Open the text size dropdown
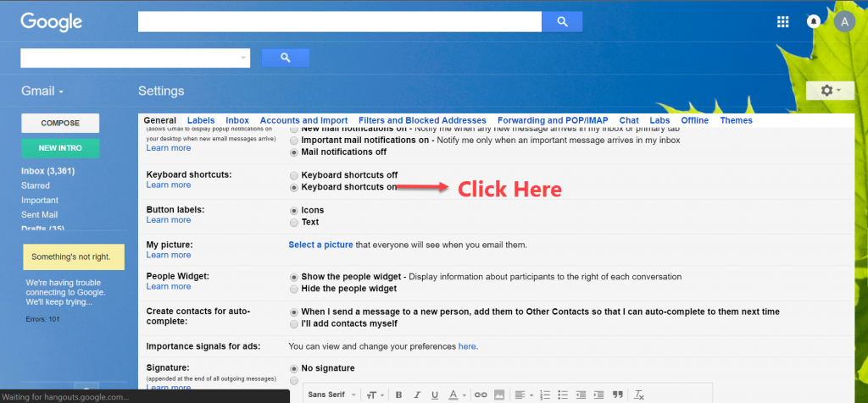Screen dimensions: 868x403 374,395
